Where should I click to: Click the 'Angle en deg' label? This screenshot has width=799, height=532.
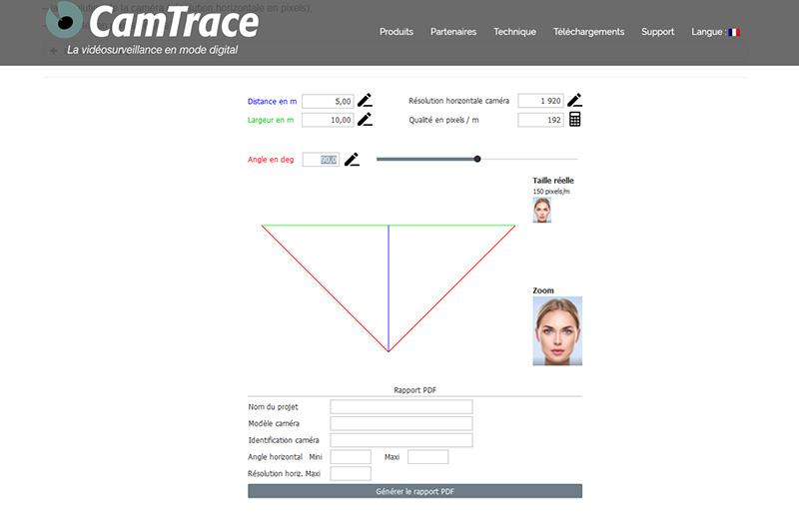coord(271,160)
